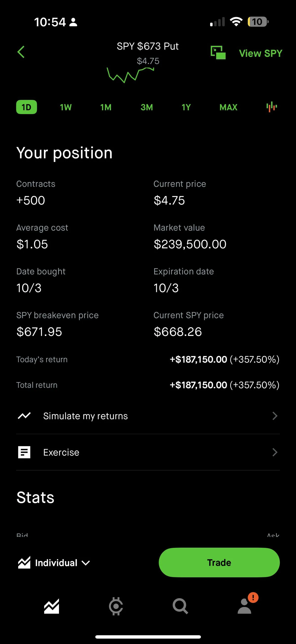The height and width of the screenshot is (644, 296).
Task: Open the investing home tab icon
Action: [52, 606]
